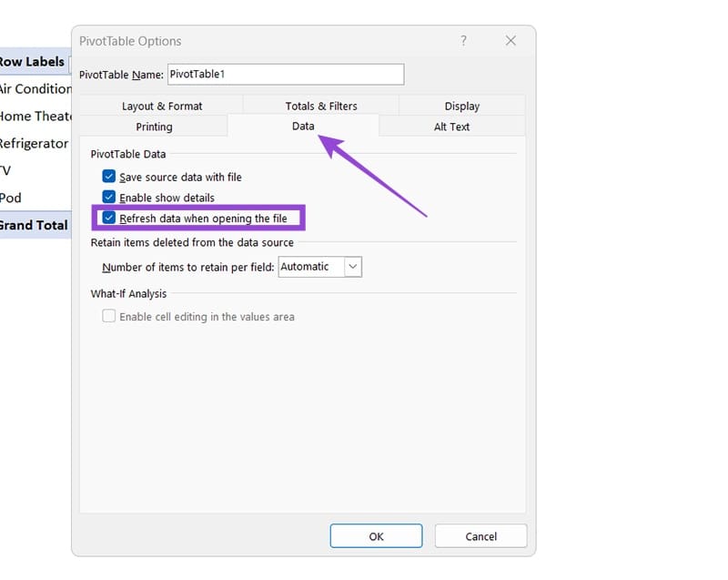The width and height of the screenshot is (728, 580).
Task: Click the help question mark button
Action: pos(463,41)
